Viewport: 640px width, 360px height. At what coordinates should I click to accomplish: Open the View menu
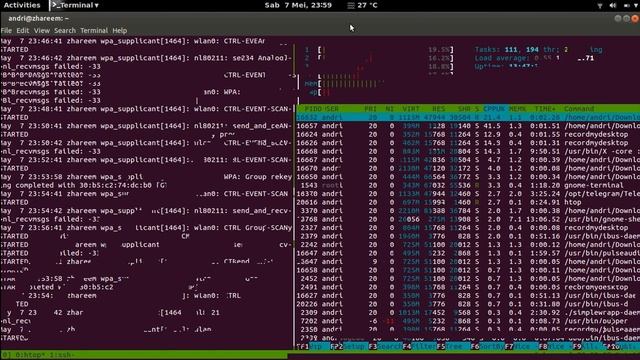pos(42,31)
